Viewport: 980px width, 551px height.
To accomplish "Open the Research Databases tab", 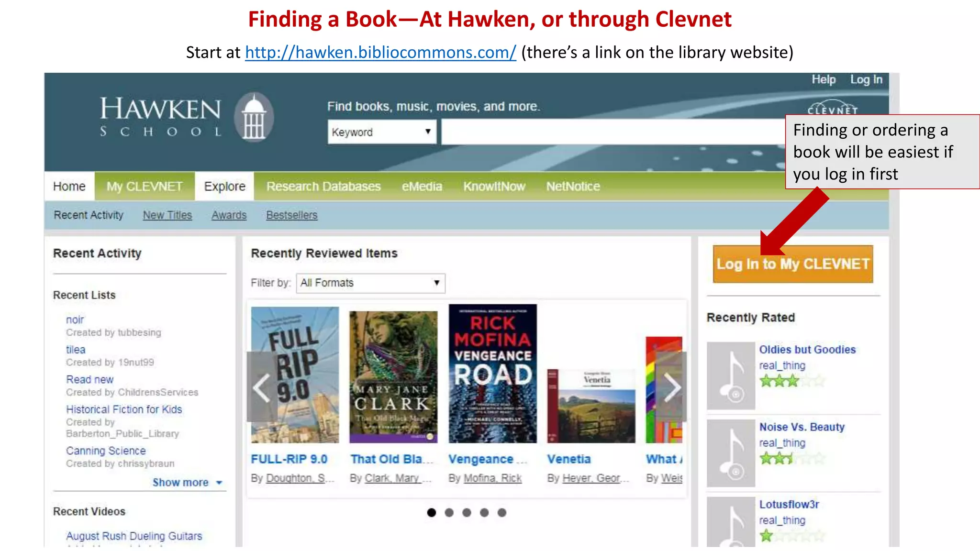I will pos(323,186).
